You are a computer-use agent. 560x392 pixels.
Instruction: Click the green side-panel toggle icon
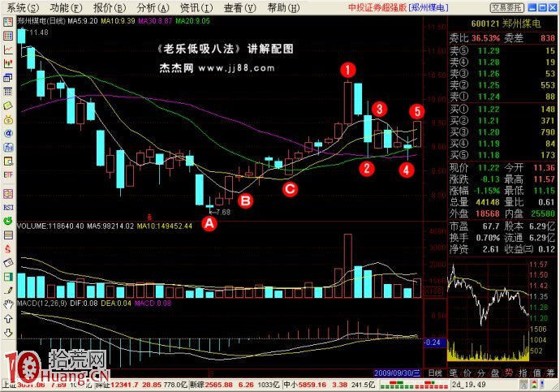[8, 277]
